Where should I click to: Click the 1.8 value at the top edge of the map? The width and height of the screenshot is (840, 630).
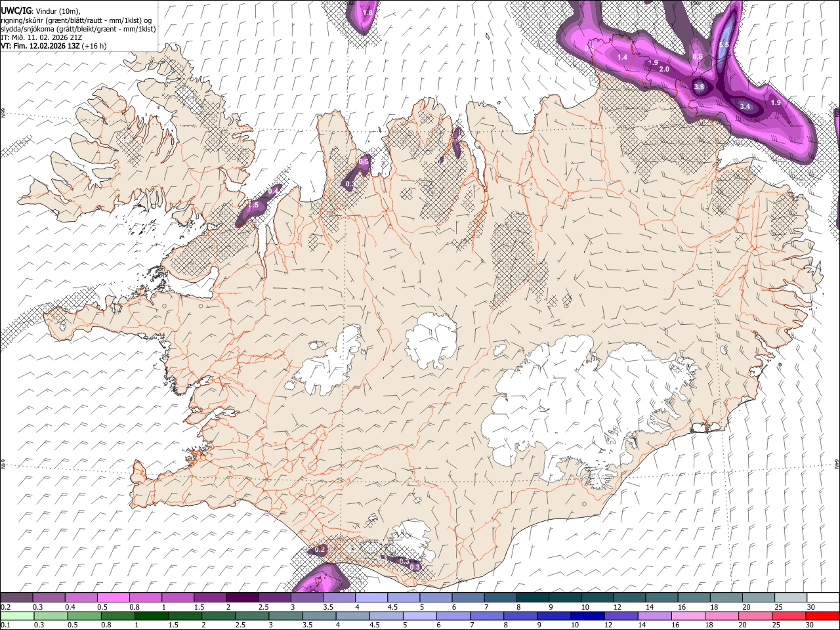click(367, 12)
